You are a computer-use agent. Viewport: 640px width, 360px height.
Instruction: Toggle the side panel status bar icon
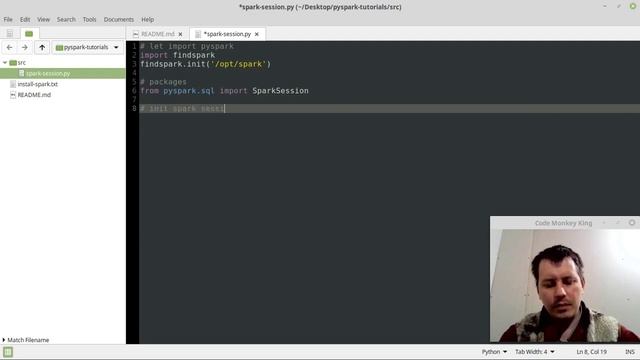pyautogui.click(x=8, y=352)
